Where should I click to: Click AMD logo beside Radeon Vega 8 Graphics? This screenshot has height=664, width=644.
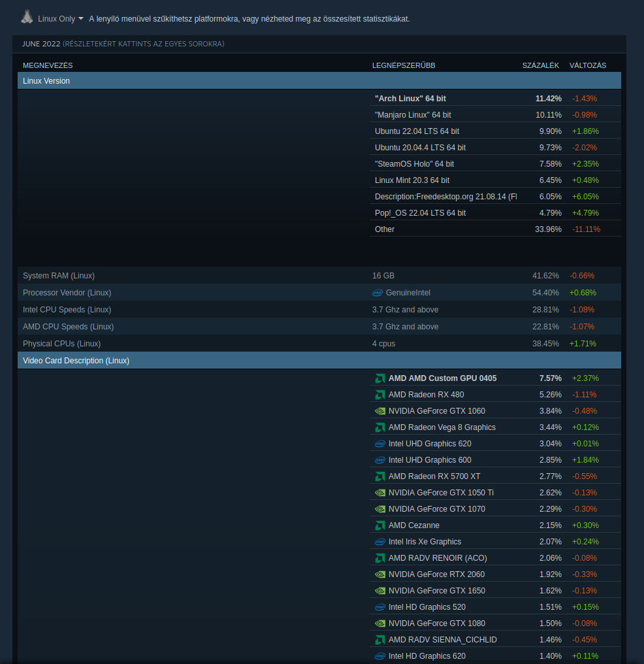(380, 427)
